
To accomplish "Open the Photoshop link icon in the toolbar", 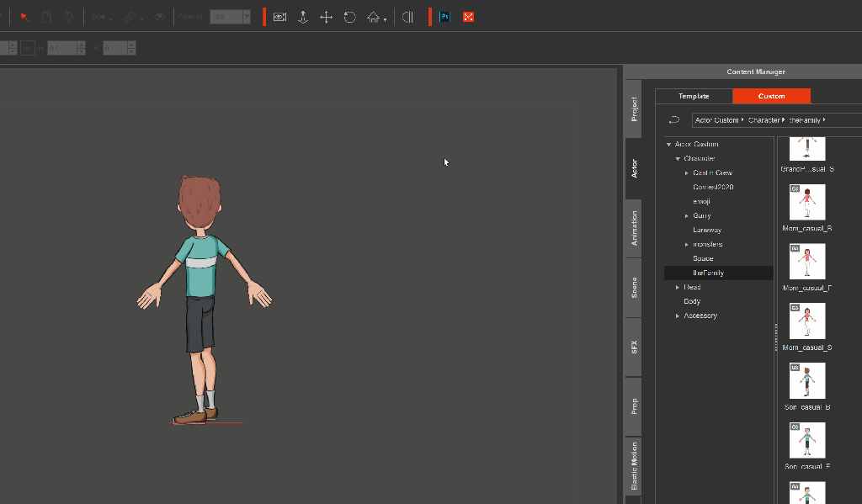I will [444, 16].
